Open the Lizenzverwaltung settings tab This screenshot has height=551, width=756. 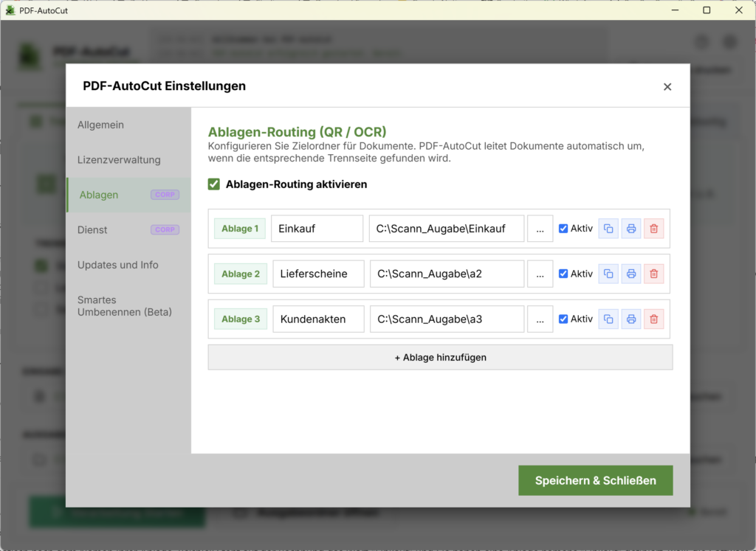click(x=128, y=160)
